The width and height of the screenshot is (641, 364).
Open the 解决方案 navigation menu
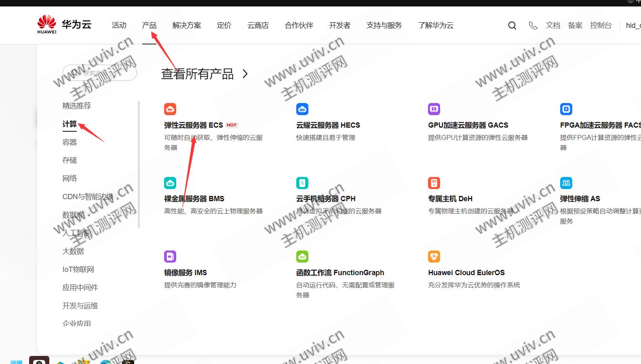[x=187, y=25]
